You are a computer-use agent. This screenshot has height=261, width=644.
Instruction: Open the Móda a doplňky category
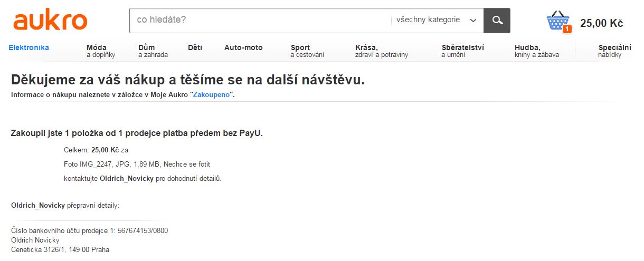100,51
